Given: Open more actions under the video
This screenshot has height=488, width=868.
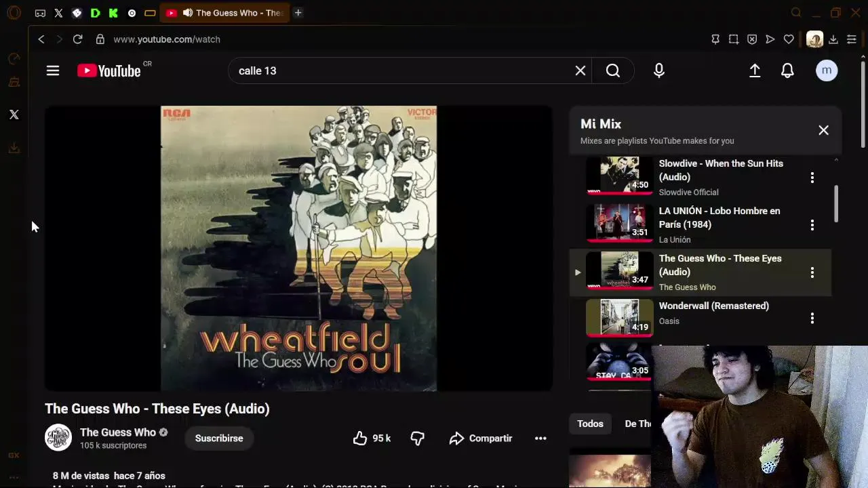Looking at the screenshot, I should tap(540, 439).
